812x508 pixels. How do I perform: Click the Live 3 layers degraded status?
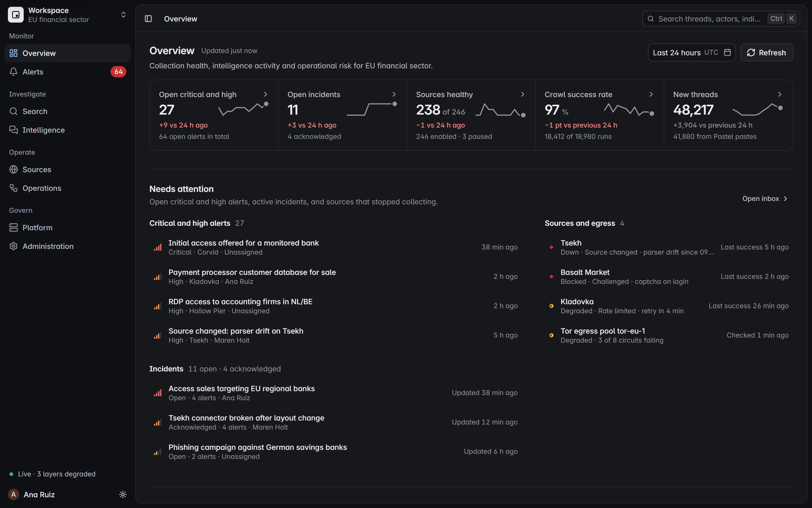click(52, 474)
